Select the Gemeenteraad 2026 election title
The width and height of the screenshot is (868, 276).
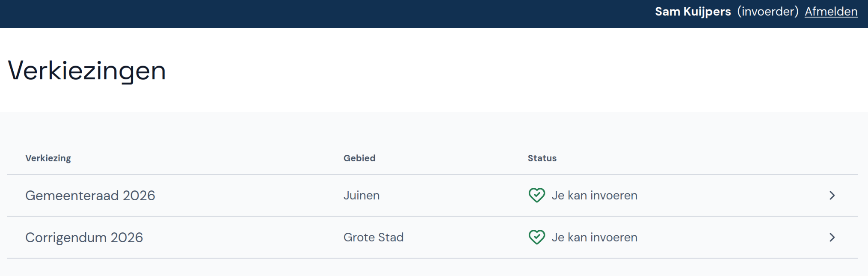click(90, 195)
